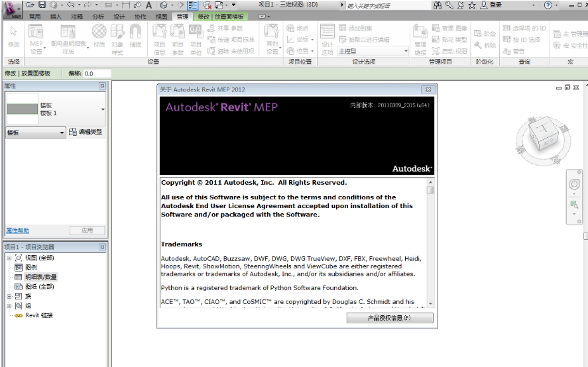Click the help question mark icon
Screen dimensions: 588x367
(x=548, y=5)
